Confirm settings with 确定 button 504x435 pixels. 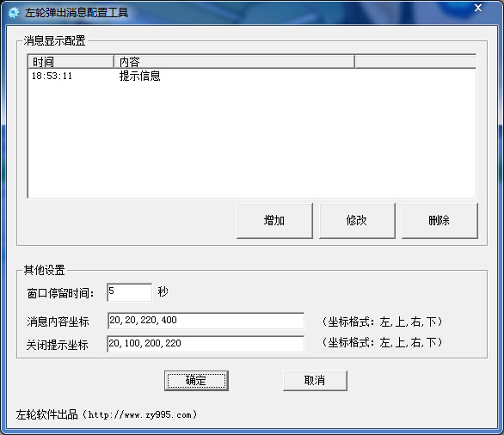point(196,381)
